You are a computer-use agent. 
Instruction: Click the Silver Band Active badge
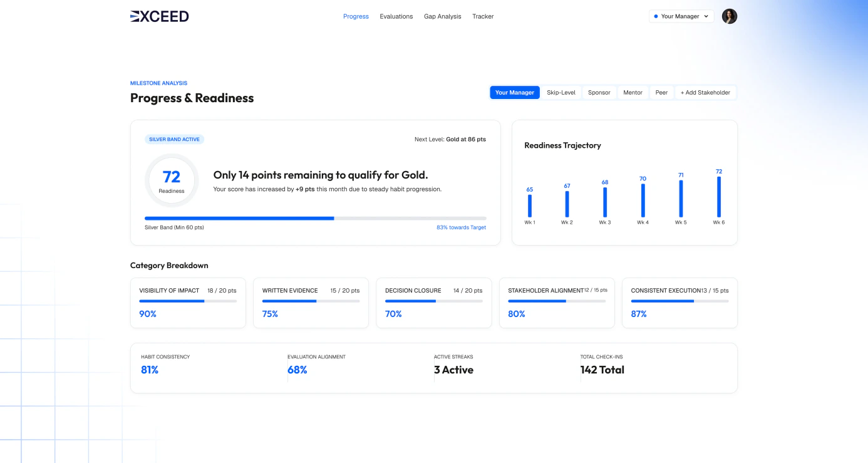point(174,140)
